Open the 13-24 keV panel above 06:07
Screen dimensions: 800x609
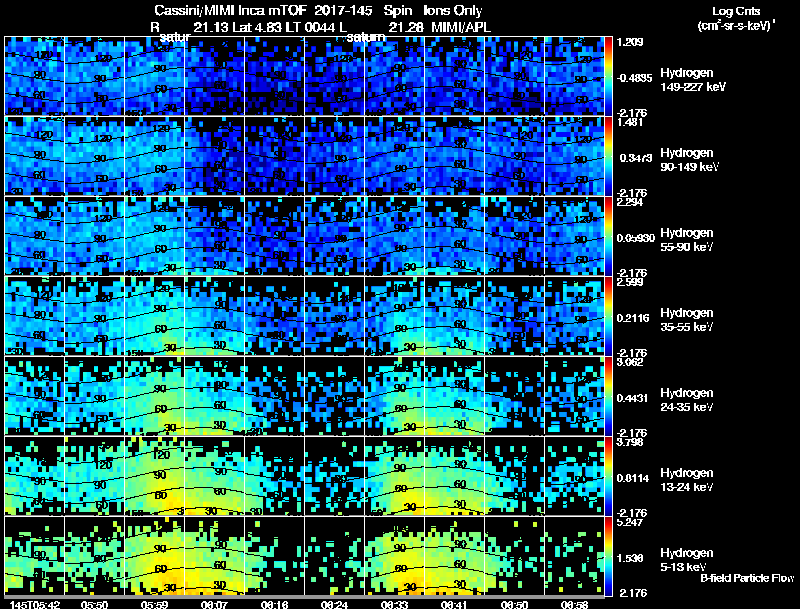(214, 476)
